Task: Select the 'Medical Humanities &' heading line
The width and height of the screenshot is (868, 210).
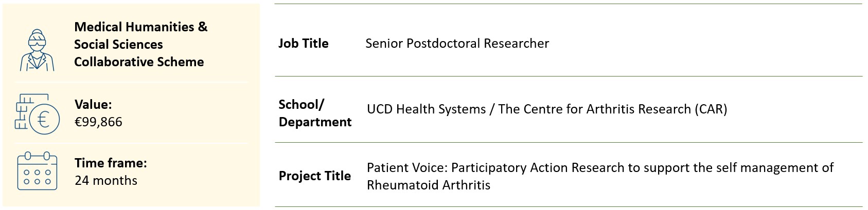Action: pyautogui.click(x=140, y=27)
